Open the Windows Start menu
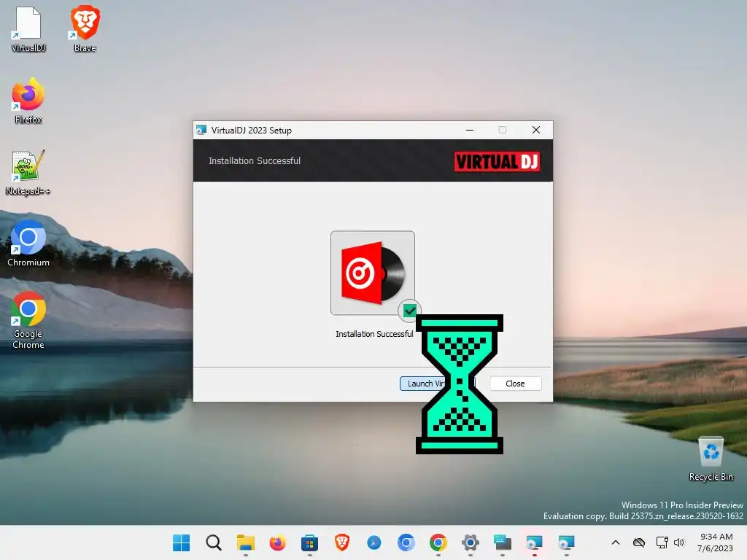 click(x=181, y=542)
